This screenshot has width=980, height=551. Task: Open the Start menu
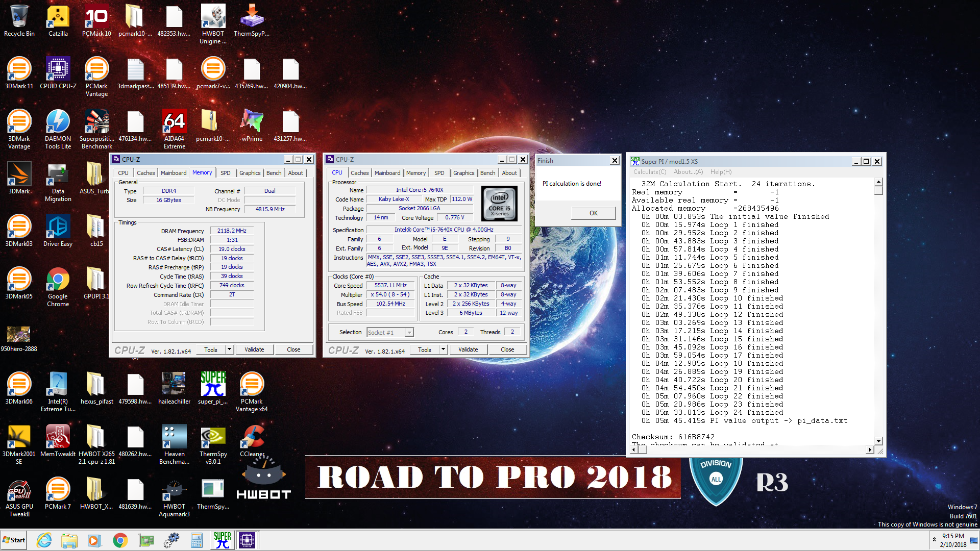14,540
